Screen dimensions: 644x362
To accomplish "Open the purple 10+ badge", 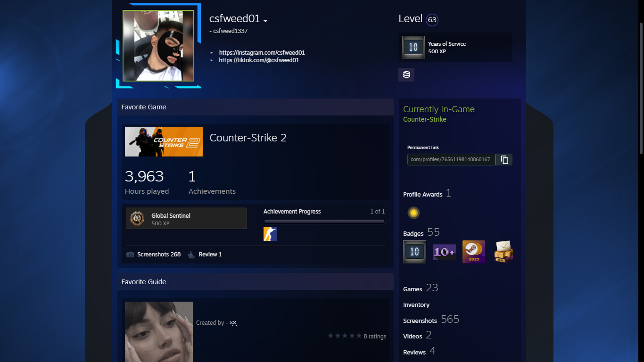I will click(x=444, y=252).
